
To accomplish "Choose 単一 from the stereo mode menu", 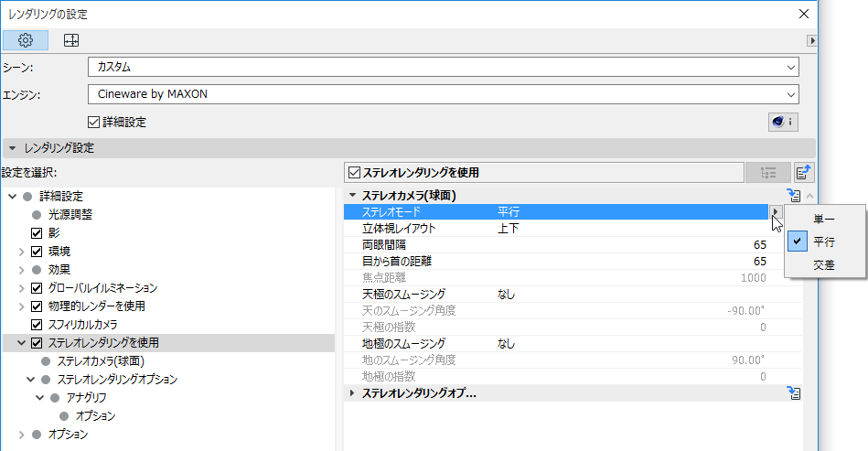I will click(x=824, y=220).
